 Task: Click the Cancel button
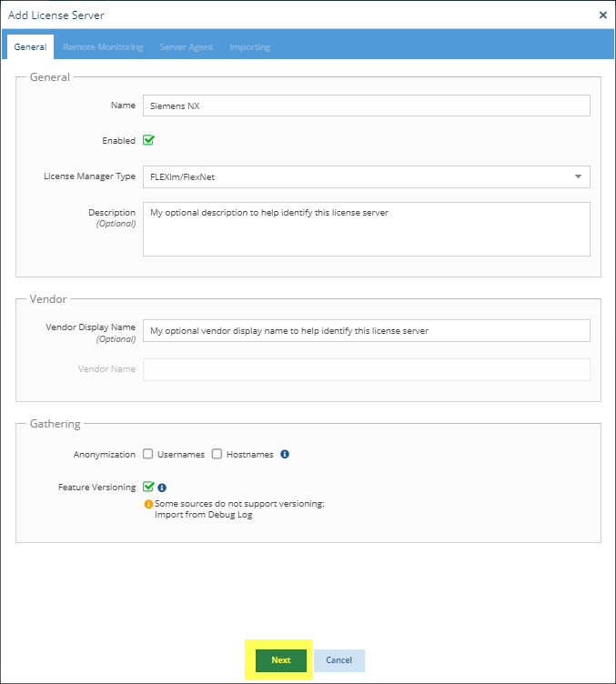coord(339,660)
